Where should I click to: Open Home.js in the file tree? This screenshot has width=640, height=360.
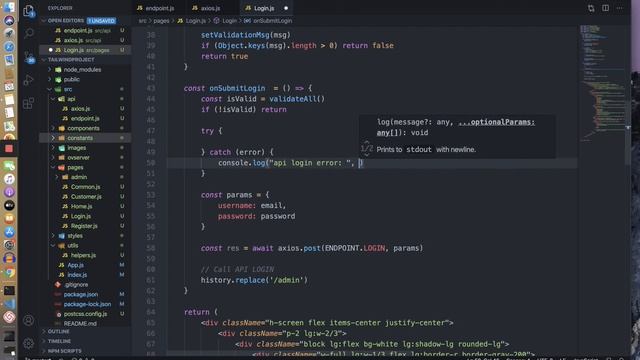[x=81, y=207]
